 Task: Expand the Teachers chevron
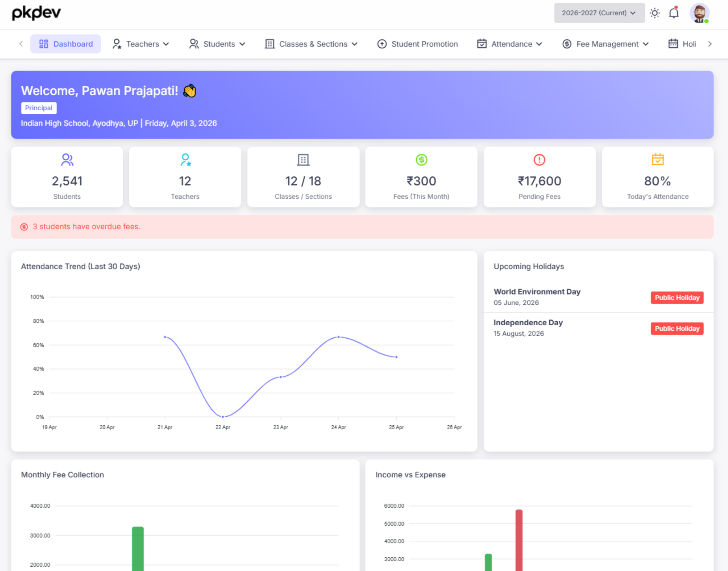(x=166, y=44)
